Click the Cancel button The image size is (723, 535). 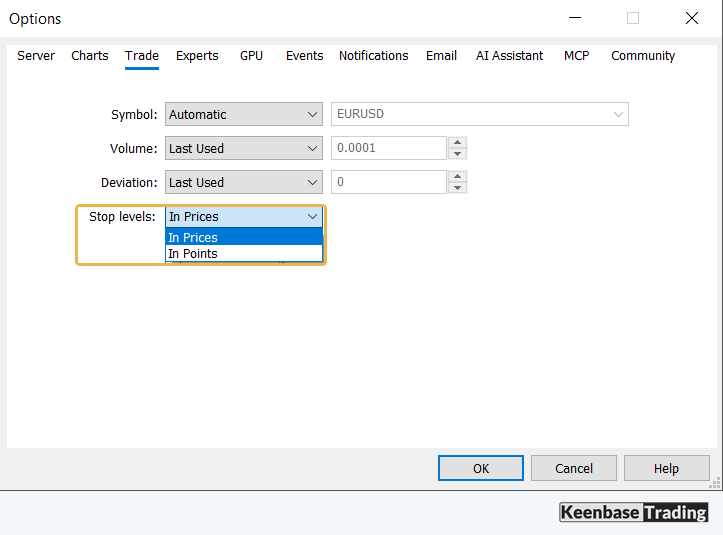click(x=574, y=468)
